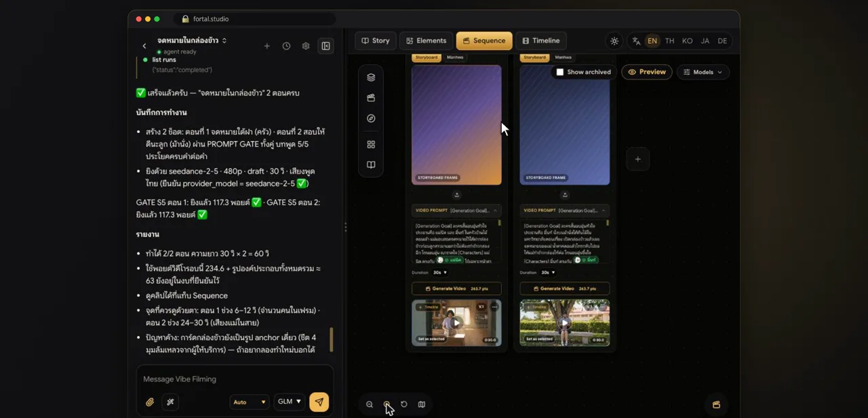Toggle light and dark theme
The height and width of the screenshot is (418, 868).
tap(614, 41)
